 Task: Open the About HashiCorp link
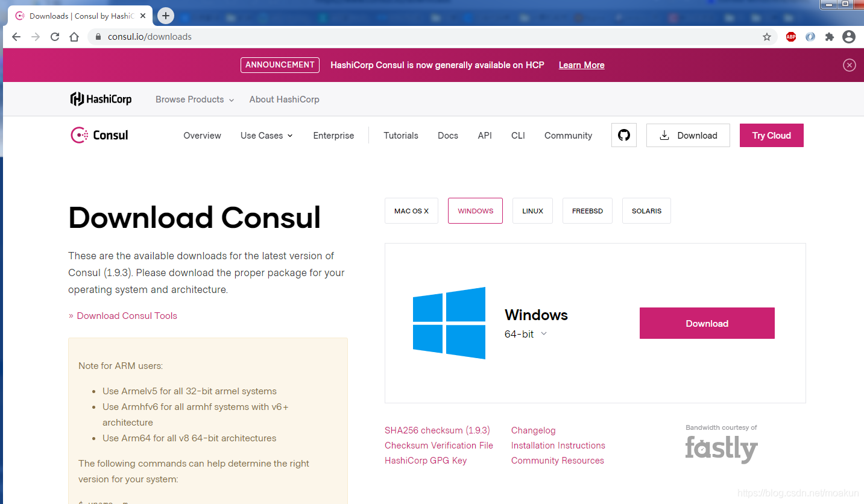(285, 99)
